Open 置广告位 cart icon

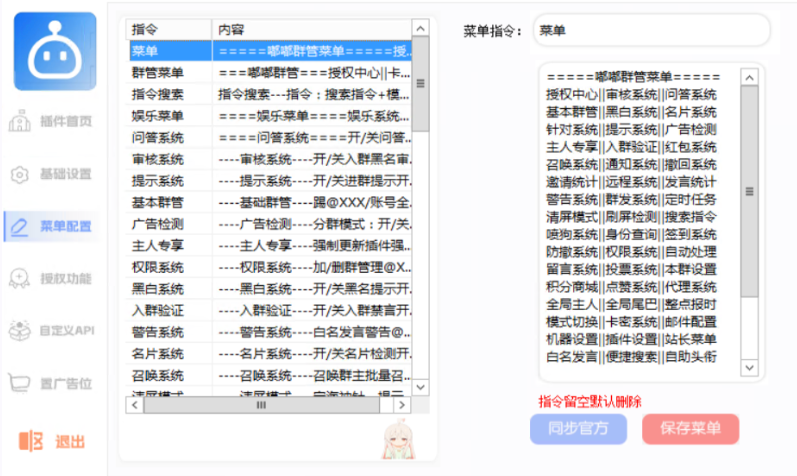(19, 383)
